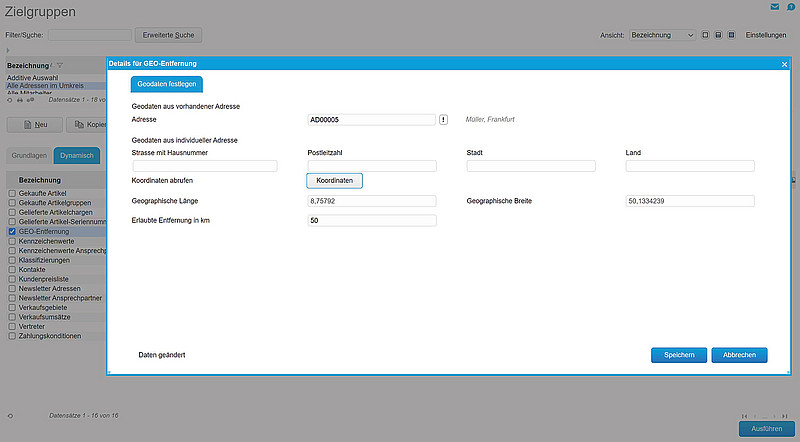Click the export icon right of the print icon

coord(30,100)
